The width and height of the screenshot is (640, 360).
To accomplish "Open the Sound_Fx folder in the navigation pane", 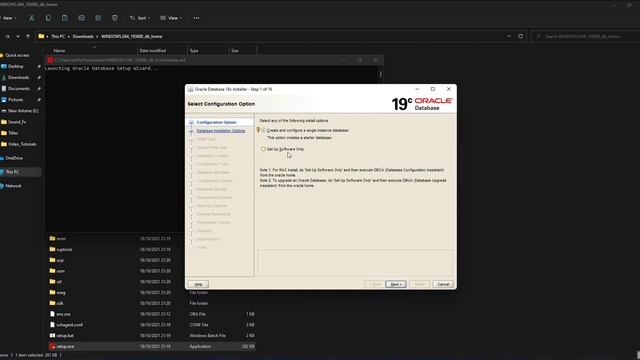I will [17, 122].
